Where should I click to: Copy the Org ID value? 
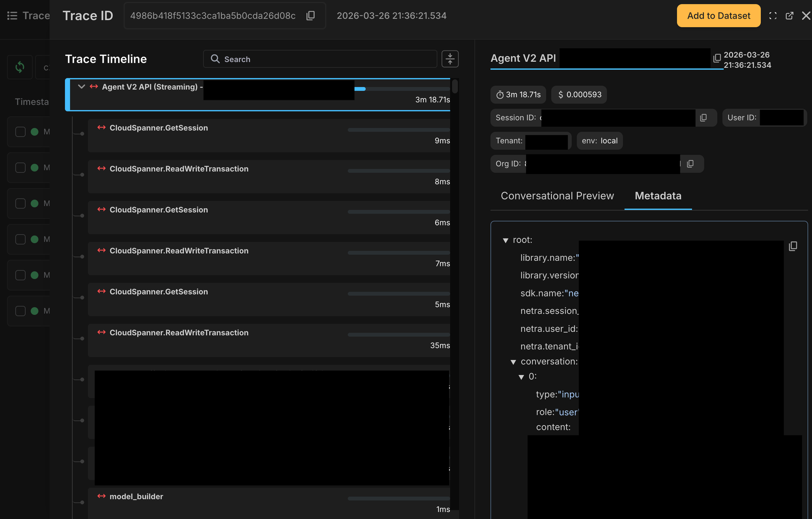[690, 164]
